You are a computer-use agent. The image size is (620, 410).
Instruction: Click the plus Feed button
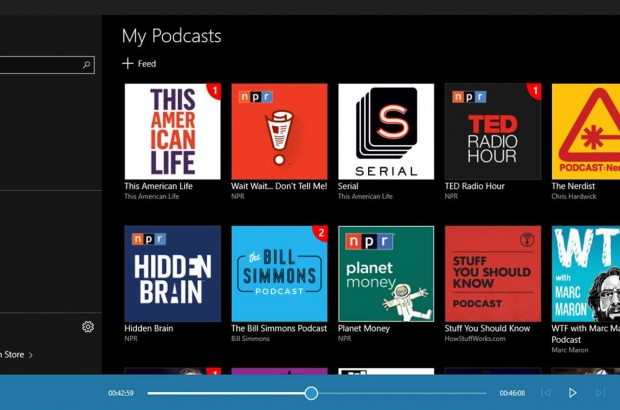(139, 64)
